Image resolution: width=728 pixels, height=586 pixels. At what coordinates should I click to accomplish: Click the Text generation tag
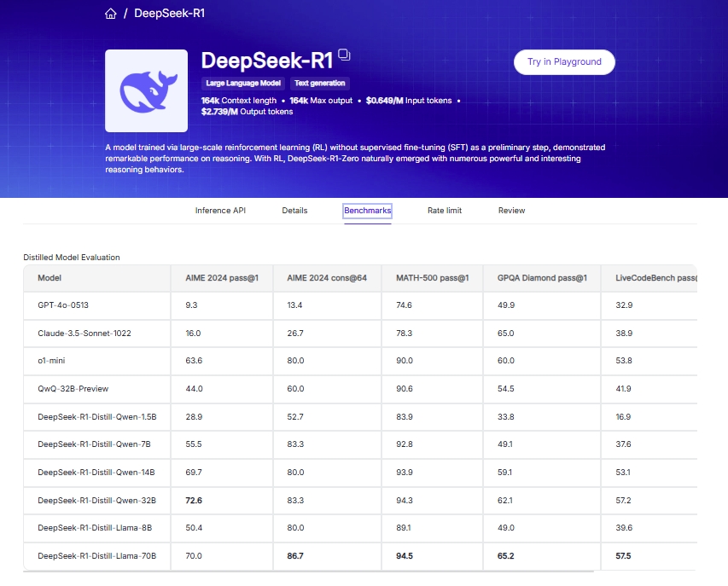(x=319, y=84)
